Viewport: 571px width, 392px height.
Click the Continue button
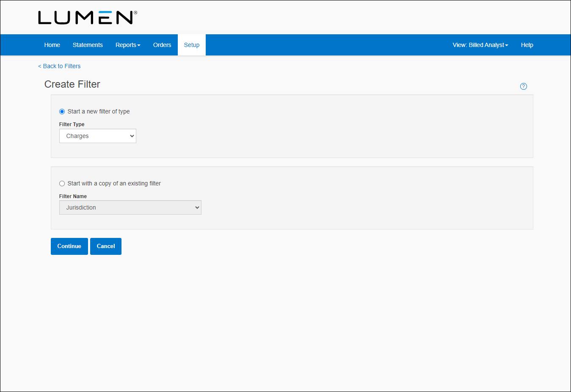click(x=69, y=246)
